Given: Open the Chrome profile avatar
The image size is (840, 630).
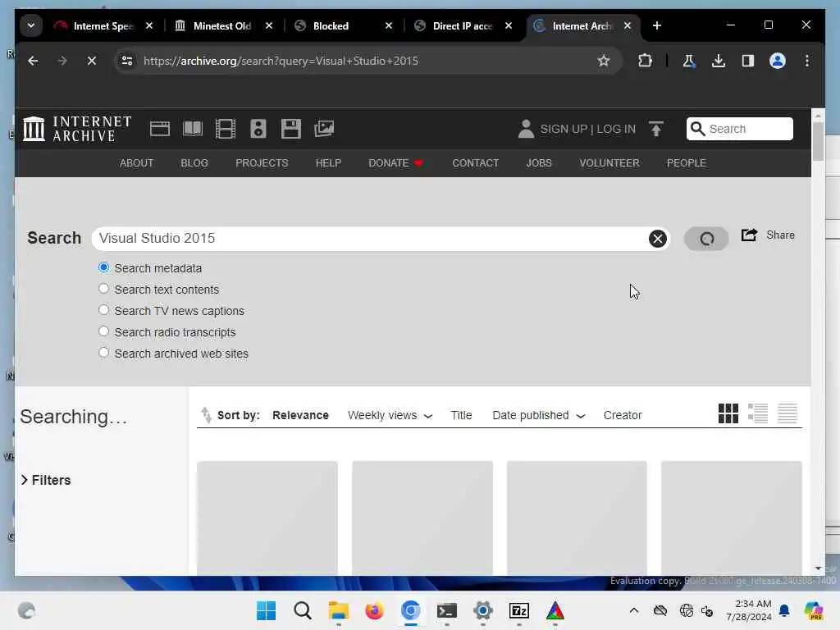Looking at the screenshot, I should tap(778, 61).
